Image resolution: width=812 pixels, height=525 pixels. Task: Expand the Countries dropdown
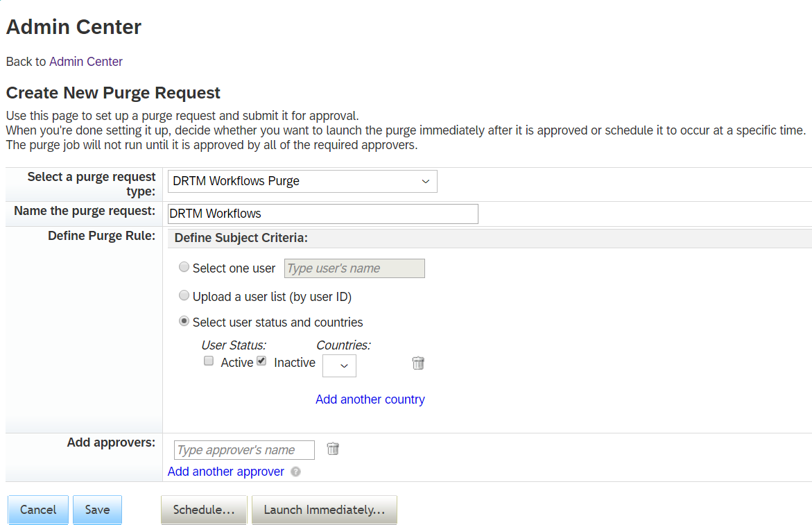[x=339, y=365]
